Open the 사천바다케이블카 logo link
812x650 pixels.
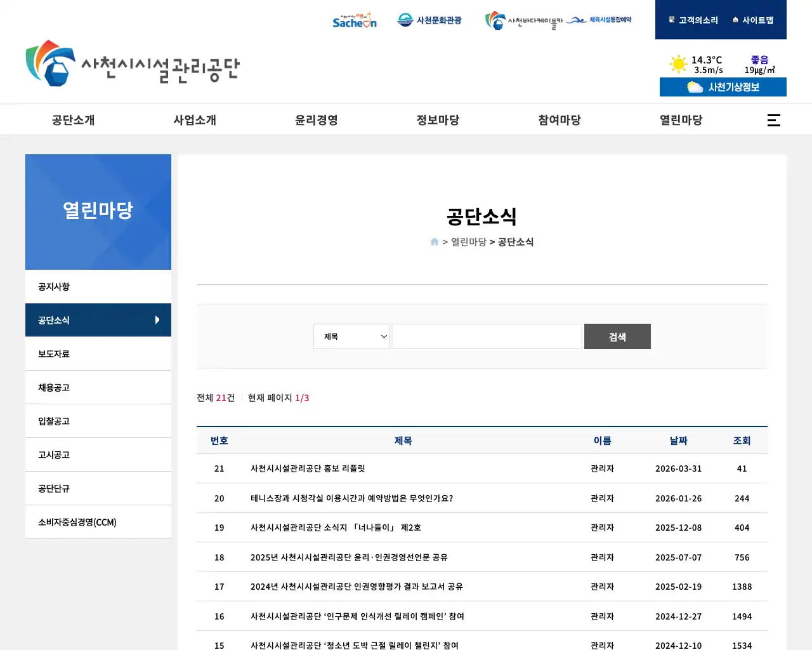point(524,21)
